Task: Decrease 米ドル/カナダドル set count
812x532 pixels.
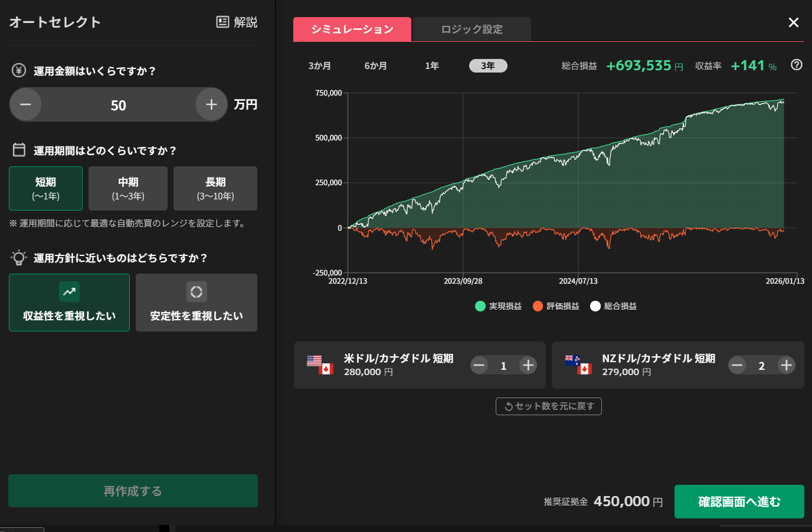Action: (x=479, y=366)
